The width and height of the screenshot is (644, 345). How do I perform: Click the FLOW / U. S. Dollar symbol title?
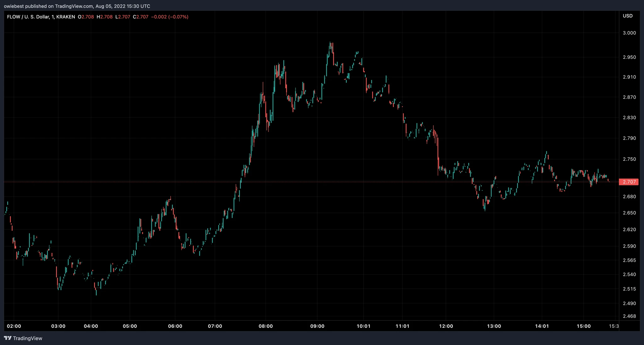coord(28,17)
